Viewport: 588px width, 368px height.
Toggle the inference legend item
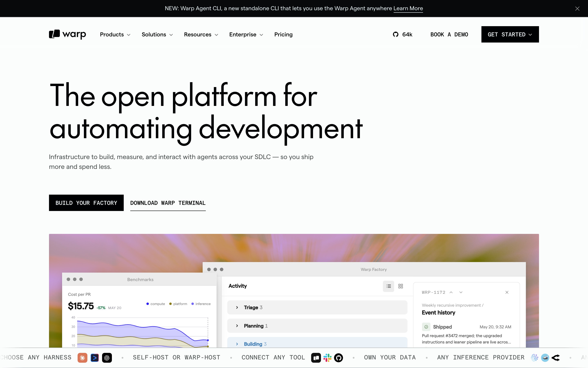tap(201, 304)
